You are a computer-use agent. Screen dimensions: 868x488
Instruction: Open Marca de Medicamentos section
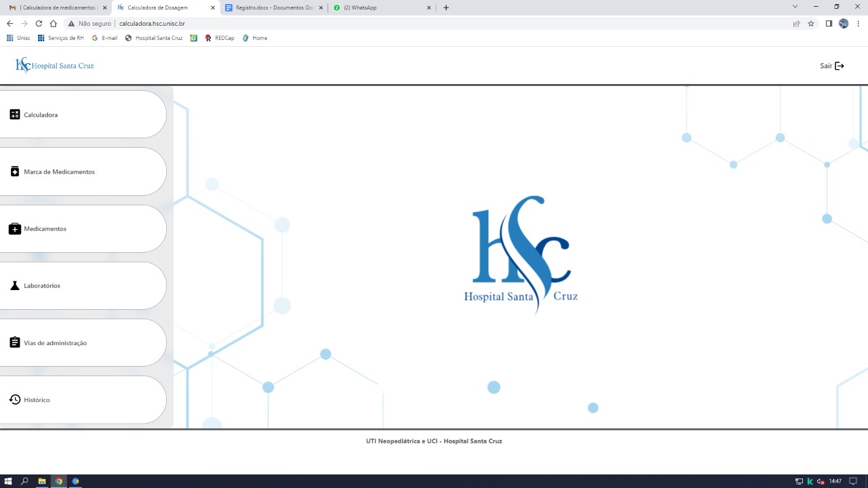(x=83, y=171)
